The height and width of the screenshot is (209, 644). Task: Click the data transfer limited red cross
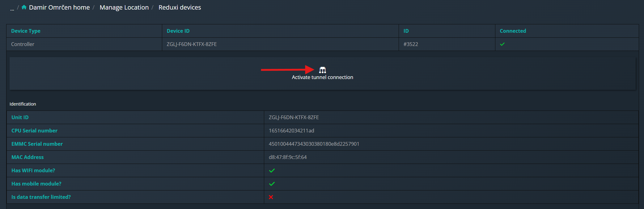(271, 197)
